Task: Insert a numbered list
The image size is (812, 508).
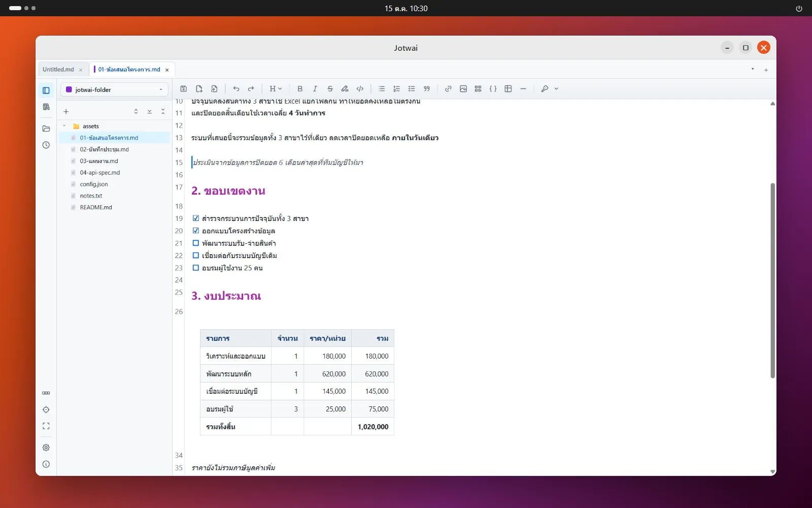Action: coord(396,89)
